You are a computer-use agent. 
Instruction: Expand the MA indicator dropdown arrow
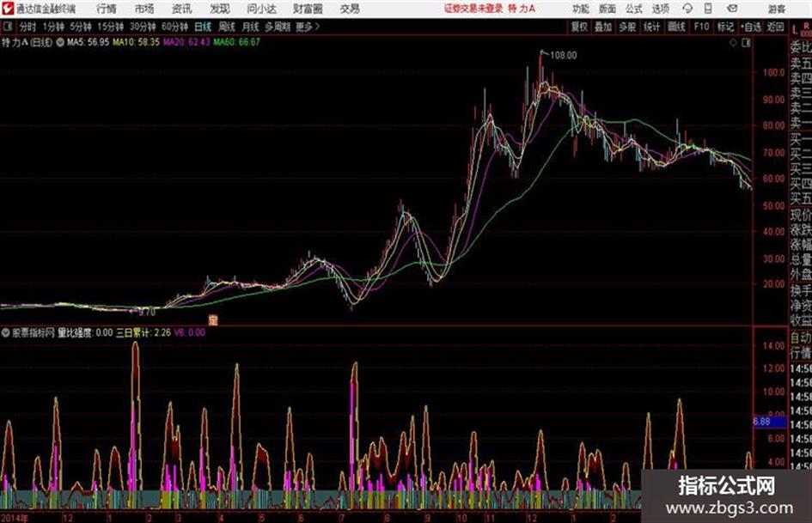60,42
